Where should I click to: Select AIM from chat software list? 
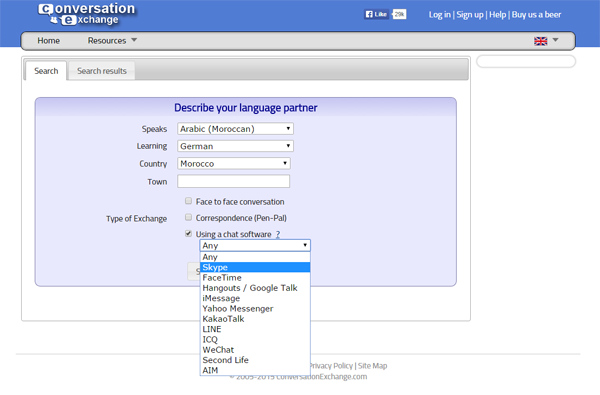click(255, 371)
